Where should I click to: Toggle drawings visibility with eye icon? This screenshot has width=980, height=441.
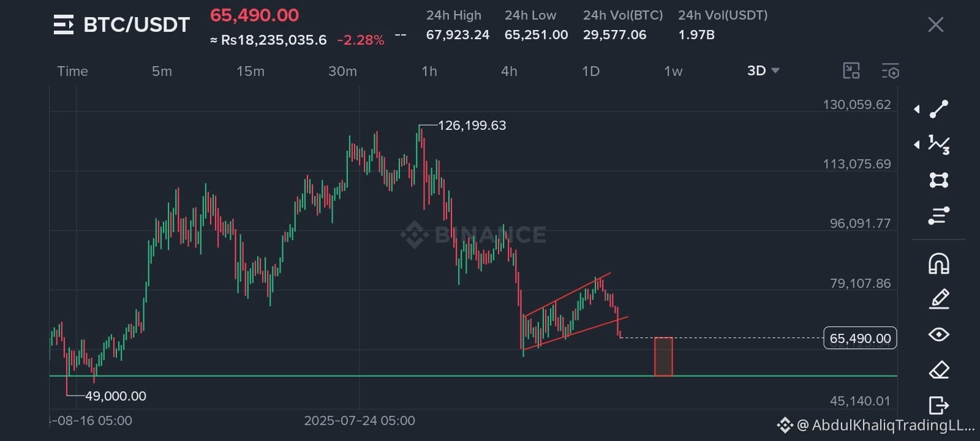click(939, 334)
